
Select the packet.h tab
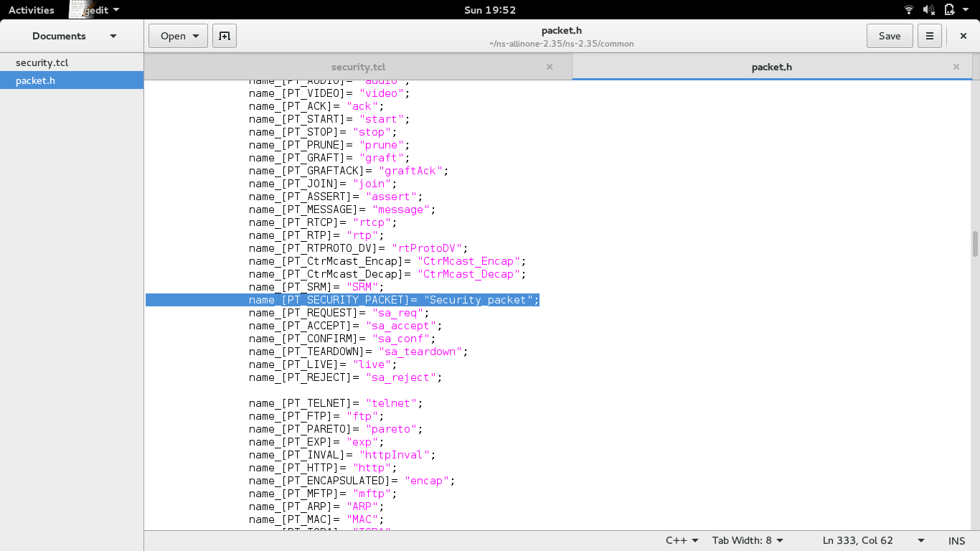click(x=772, y=67)
